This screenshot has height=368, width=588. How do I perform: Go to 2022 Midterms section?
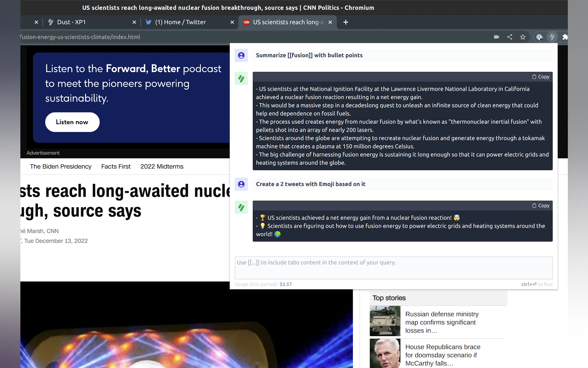tap(162, 166)
